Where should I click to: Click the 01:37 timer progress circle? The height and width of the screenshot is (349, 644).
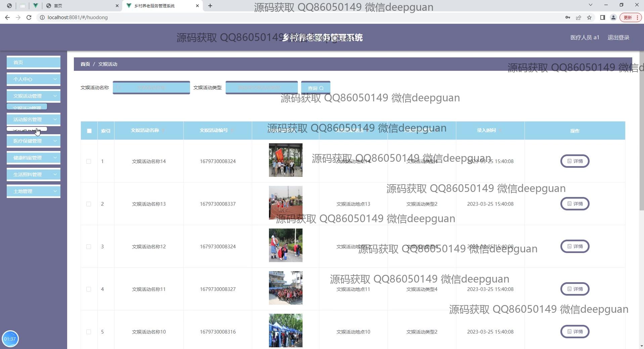point(10,339)
